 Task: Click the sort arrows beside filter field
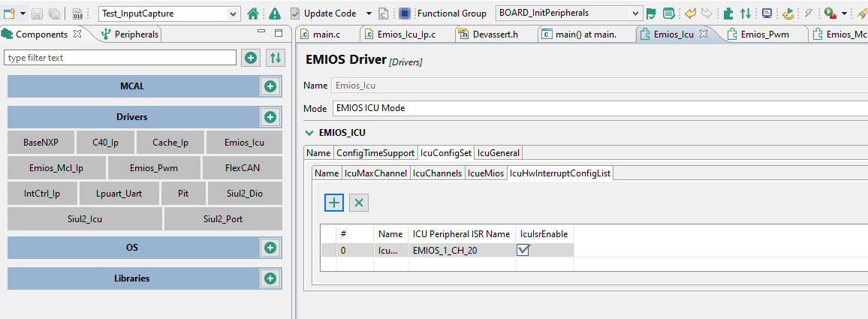(276, 58)
